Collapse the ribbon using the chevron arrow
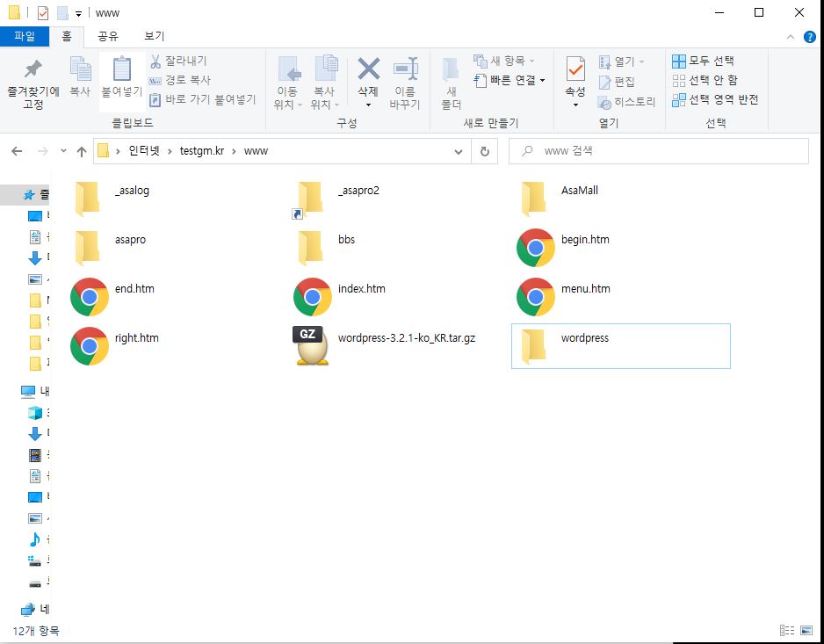Screen dimensions: 824x644 (x=793, y=36)
